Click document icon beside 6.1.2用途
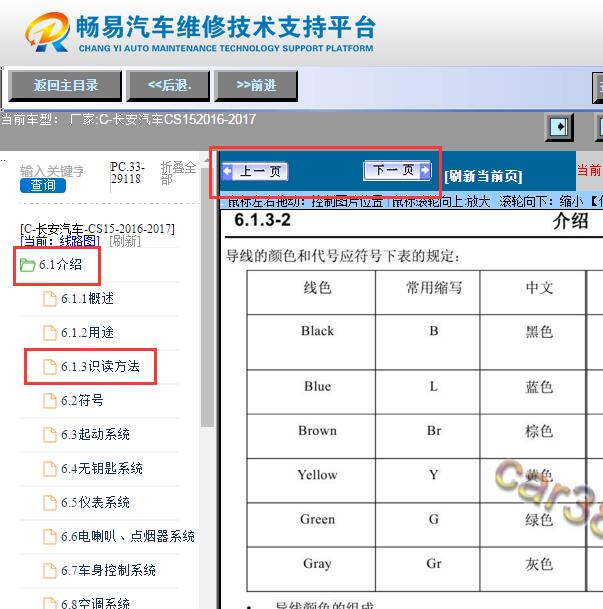Viewport: 603px width, 609px height. pyautogui.click(x=50, y=333)
